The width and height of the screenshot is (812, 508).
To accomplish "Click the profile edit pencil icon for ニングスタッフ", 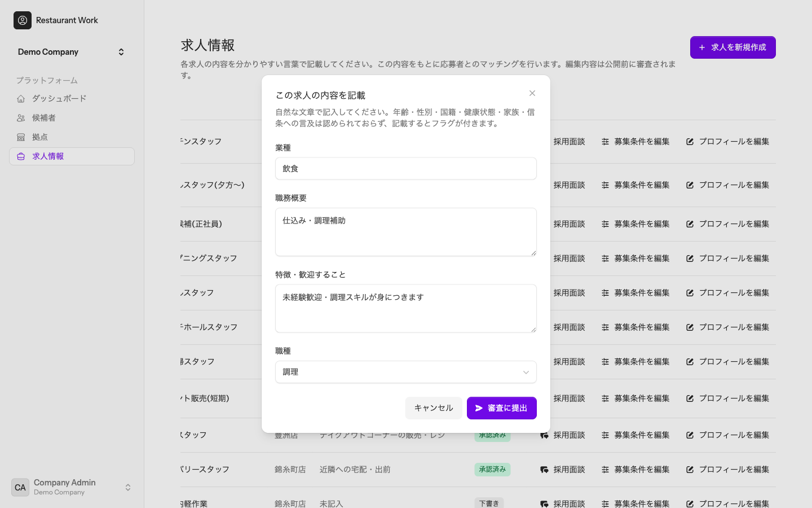I will pos(690,259).
